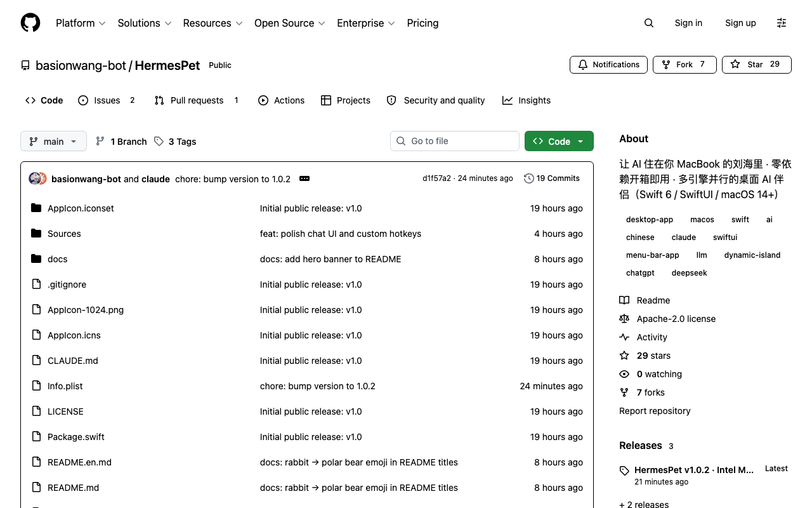Select the menu-bar-app topic tag

coord(653,255)
